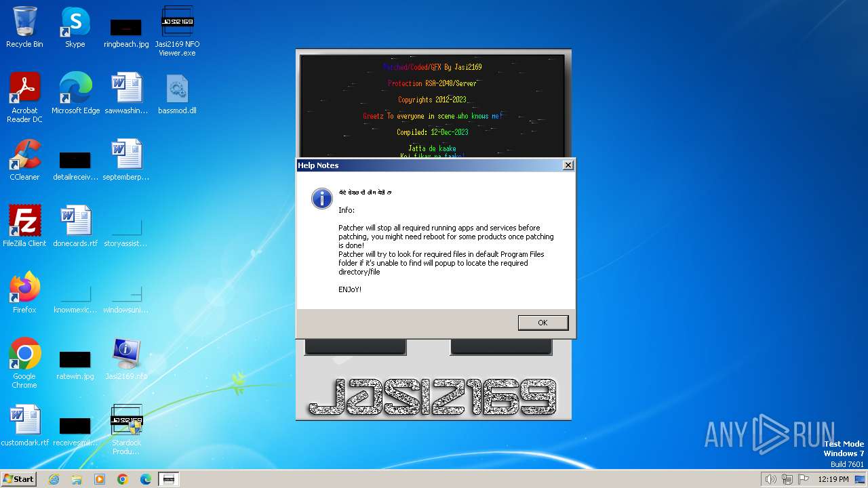Screen dimensions: 868x488
Task: Select the sawwashin… Word document
Action: click(126, 94)
